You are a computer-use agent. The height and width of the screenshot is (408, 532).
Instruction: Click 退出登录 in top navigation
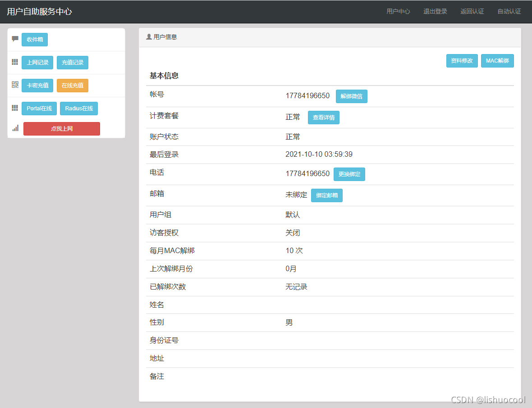coord(436,12)
